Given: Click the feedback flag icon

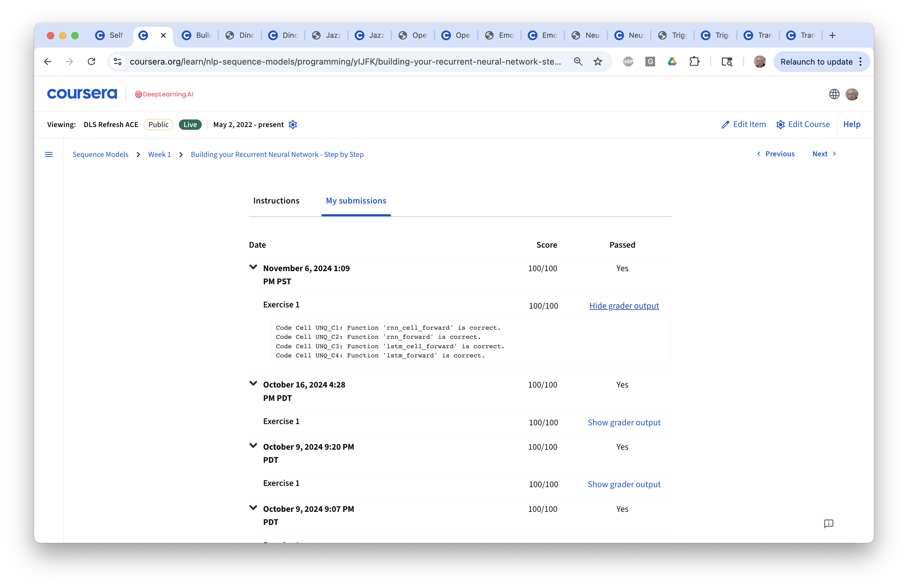Looking at the screenshot, I should tap(828, 523).
